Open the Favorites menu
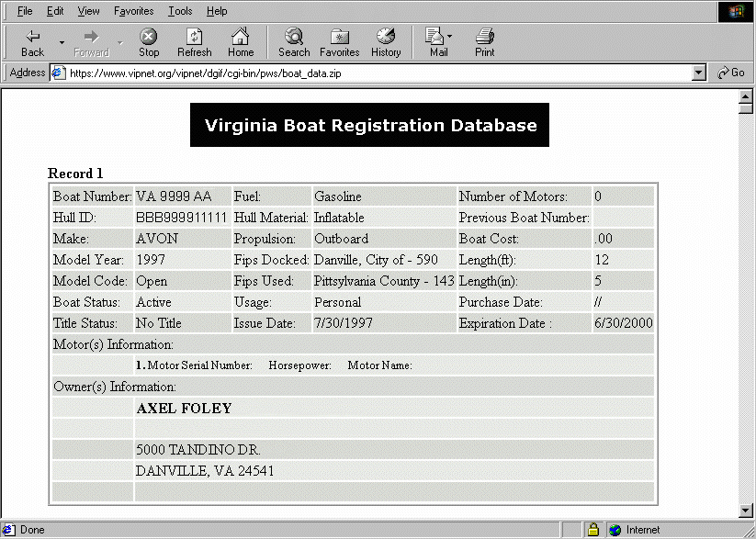Screen dimensions: 756x539 coord(133,11)
